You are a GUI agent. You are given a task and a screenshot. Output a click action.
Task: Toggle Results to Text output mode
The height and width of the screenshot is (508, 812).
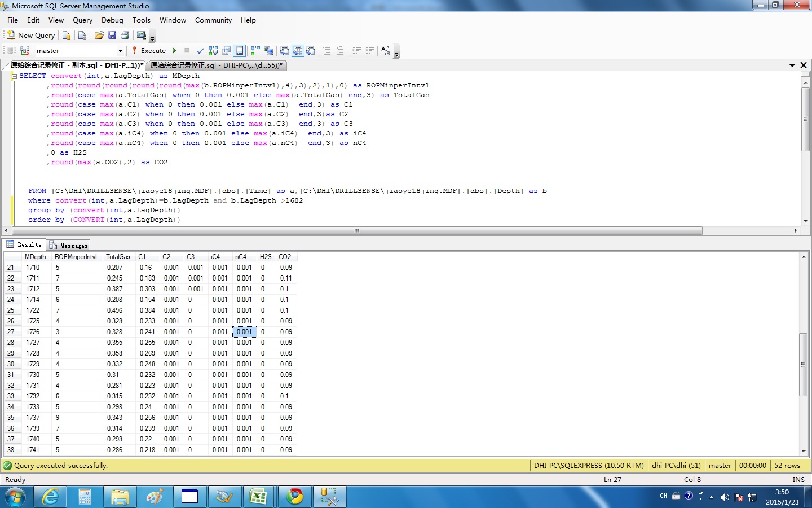pos(285,51)
